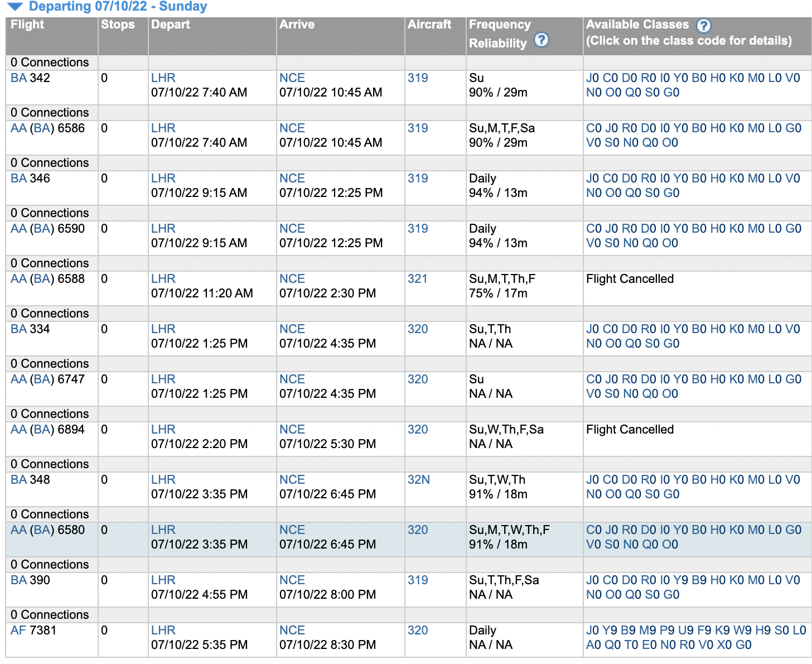Screen dimensions: 812x664
Task: Click Flight Cancelled text for AA (BA) 6588
Action: point(630,279)
